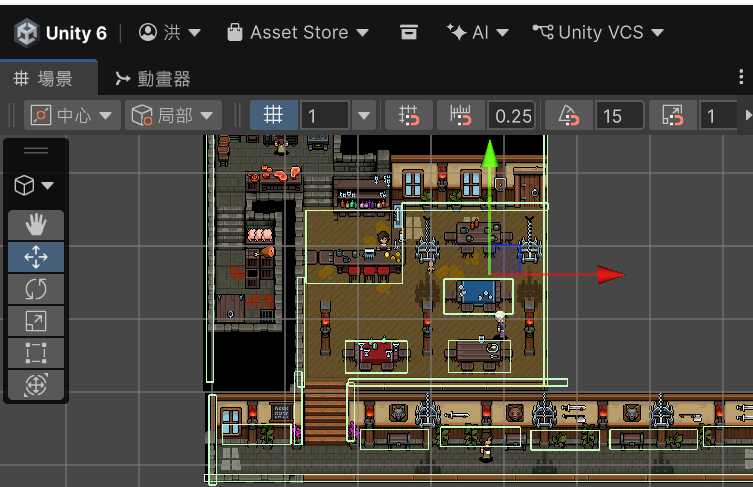Click the white-haired character in tavern

[500, 324]
